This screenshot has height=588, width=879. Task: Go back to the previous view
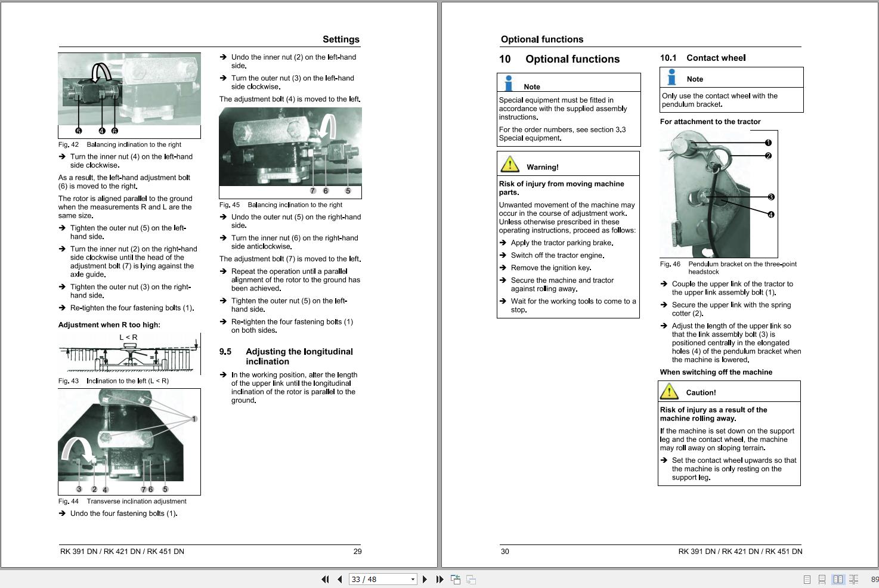click(x=456, y=579)
